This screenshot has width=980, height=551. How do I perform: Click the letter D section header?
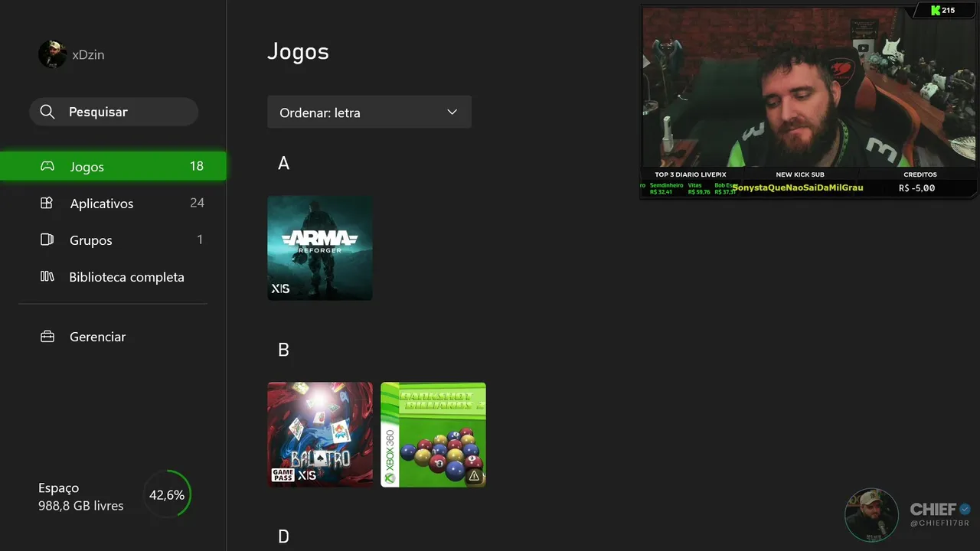click(283, 536)
